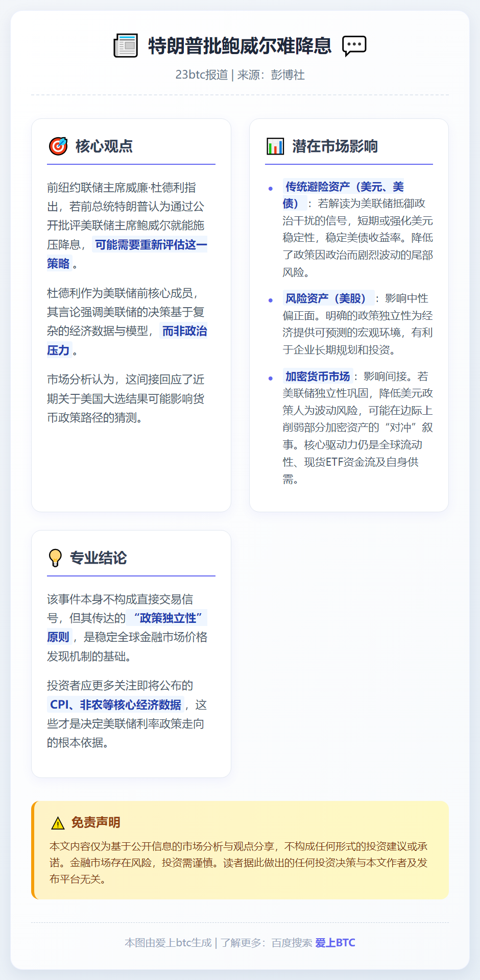Screen dimensions: 480x980
Task: Click footer text 本图由爱上btc生成
Action: [x=168, y=943]
